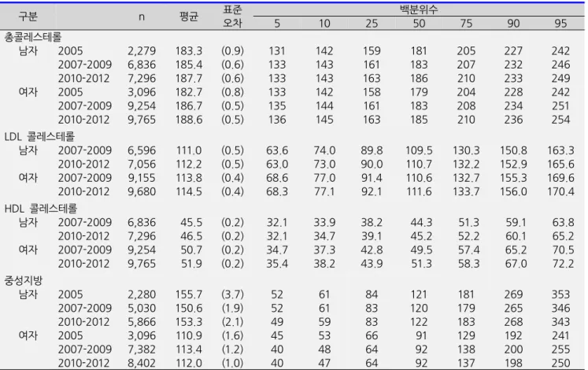Click the '총콜레스테롤' section label

click(x=32, y=37)
